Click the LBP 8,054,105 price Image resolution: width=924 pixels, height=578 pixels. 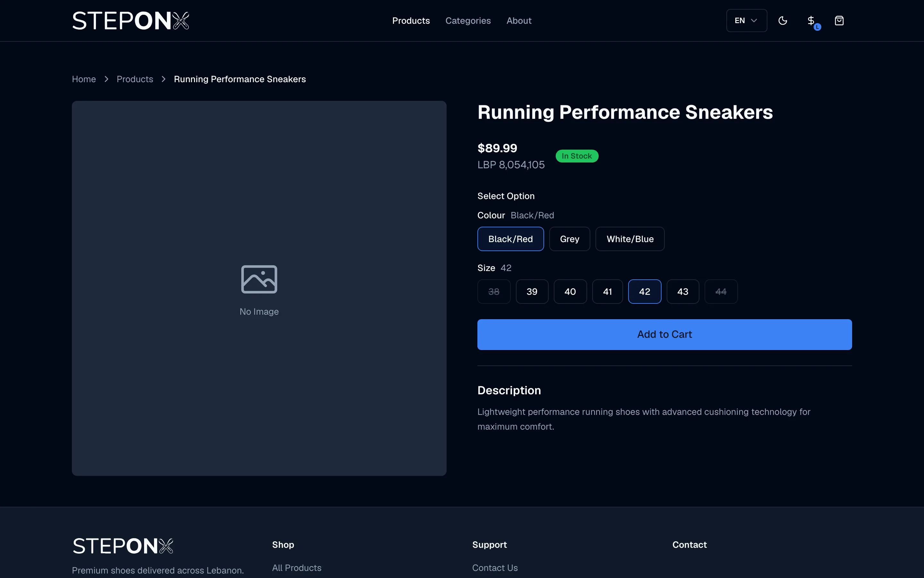511,165
